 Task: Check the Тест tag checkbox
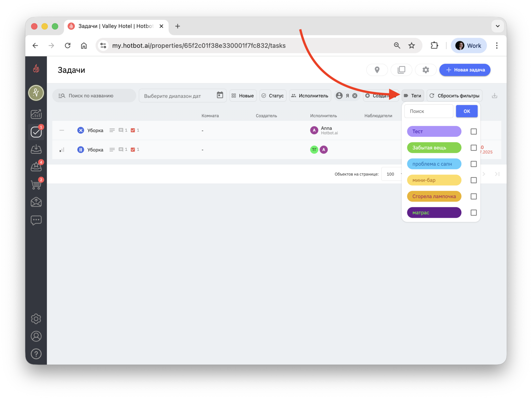(473, 131)
